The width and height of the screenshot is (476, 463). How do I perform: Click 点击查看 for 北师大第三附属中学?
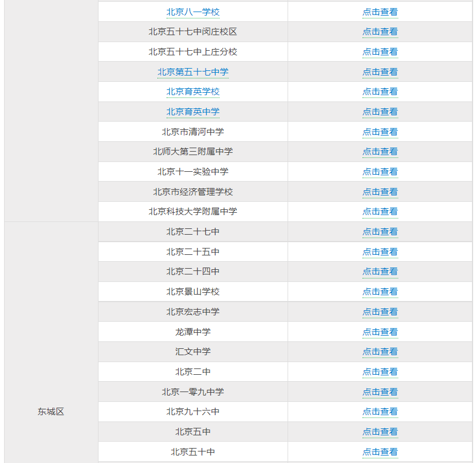[x=380, y=152]
